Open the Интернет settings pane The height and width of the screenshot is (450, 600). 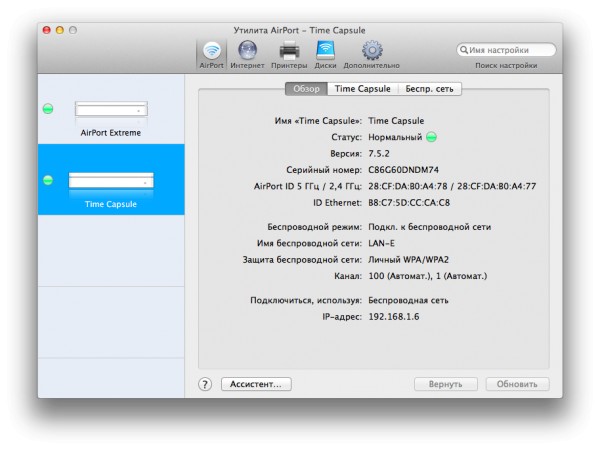click(x=247, y=55)
